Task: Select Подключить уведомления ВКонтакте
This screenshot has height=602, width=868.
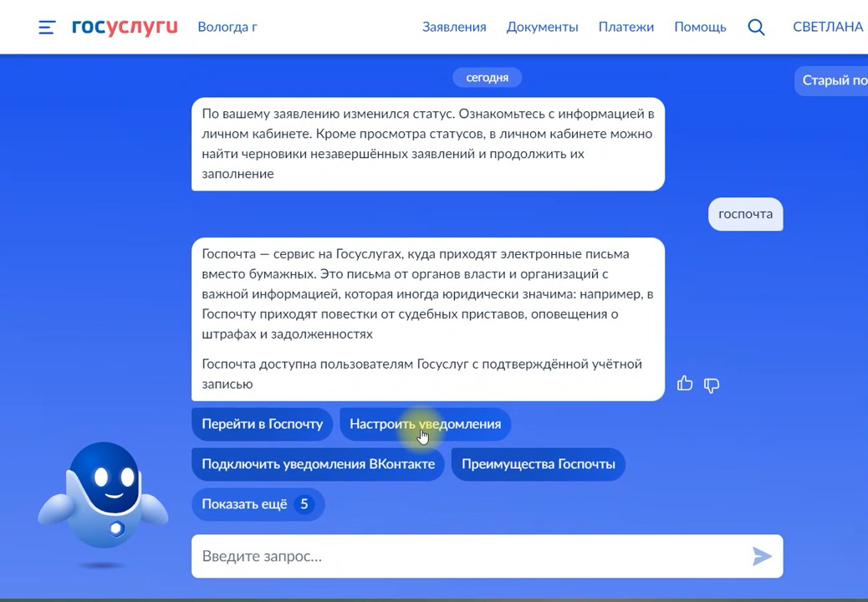Action: pyautogui.click(x=318, y=464)
